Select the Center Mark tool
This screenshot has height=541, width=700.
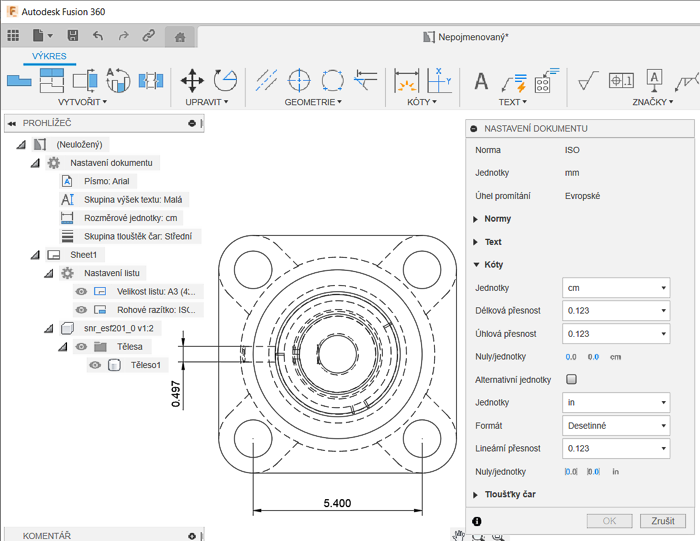pos(299,81)
